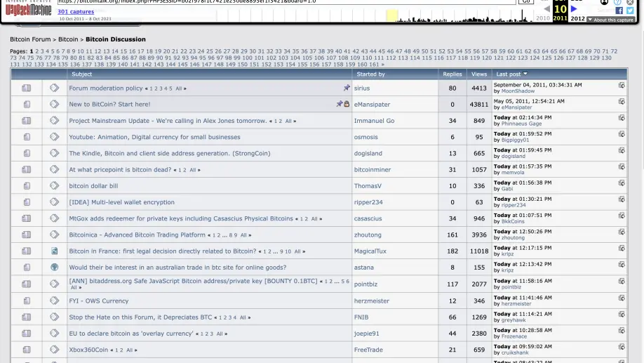Image resolution: width=644 pixels, height=363 pixels.
Task: Open FYI - OWS Currency topic
Action: click(x=99, y=301)
